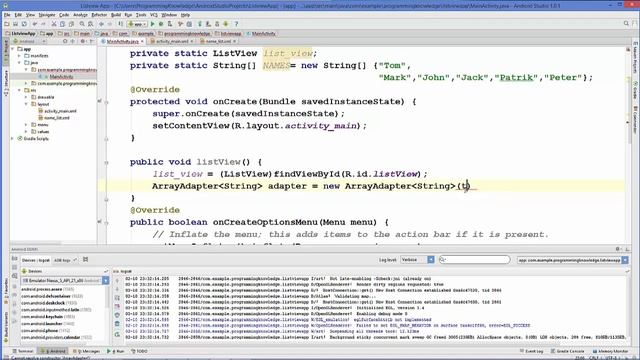Viewport: 640px width, 360px height.
Task: Collapse the layout folder
Action: [x=27, y=104]
